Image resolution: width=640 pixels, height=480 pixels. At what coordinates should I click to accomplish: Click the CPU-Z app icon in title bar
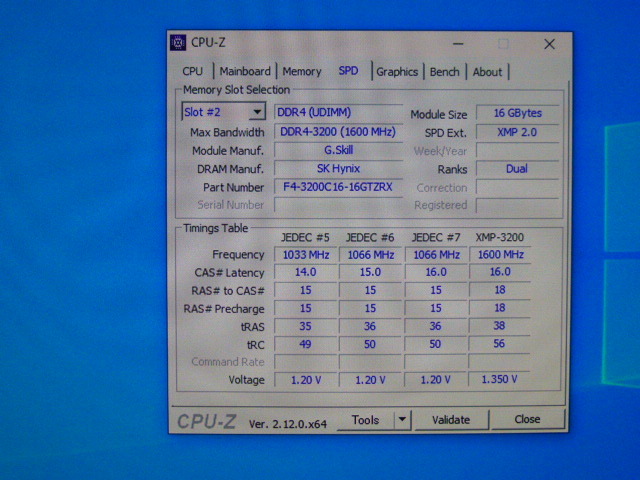[x=178, y=42]
